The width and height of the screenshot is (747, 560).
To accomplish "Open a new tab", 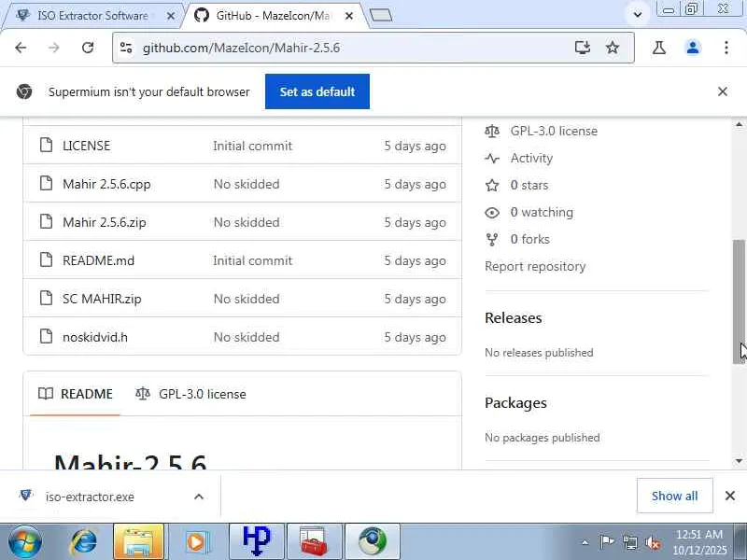I will click(381, 16).
